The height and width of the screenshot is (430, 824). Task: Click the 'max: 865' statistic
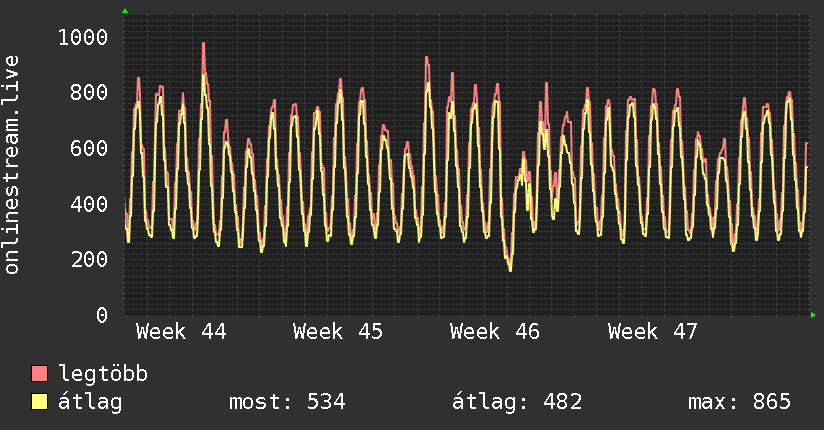pos(739,402)
